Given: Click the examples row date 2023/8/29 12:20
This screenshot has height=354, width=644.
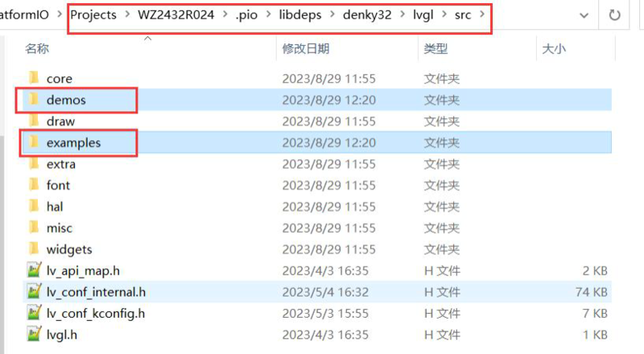Looking at the screenshot, I should tap(328, 142).
